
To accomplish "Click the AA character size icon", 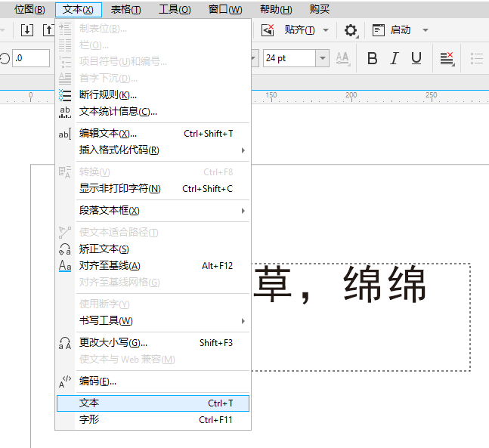I will point(342,58).
